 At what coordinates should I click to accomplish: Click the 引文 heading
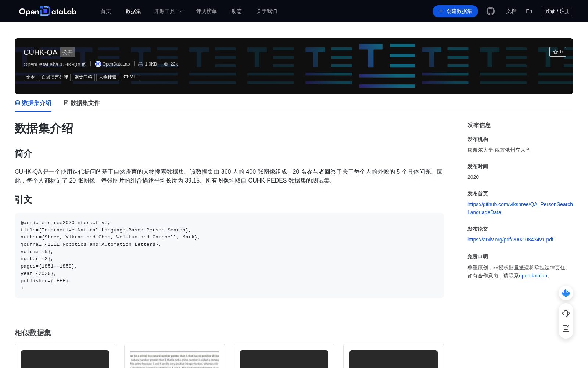pyautogui.click(x=24, y=199)
